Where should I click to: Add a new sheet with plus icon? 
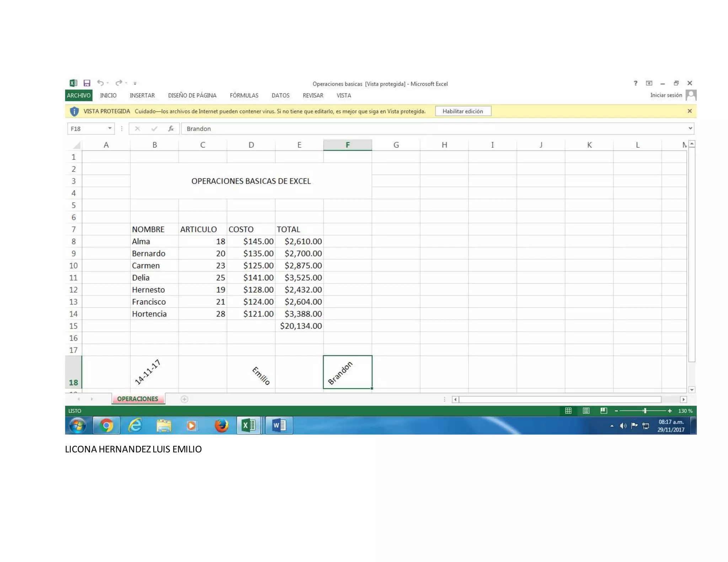coord(184,399)
